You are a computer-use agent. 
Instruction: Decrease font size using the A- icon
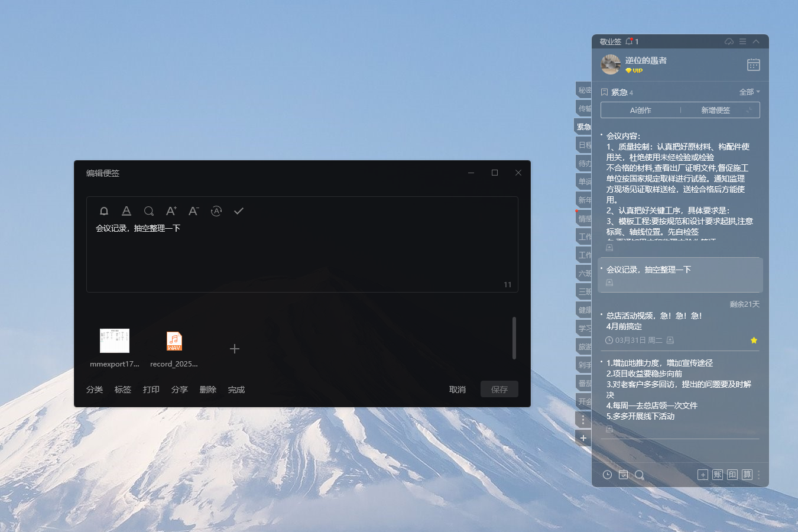click(x=193, y=211)
